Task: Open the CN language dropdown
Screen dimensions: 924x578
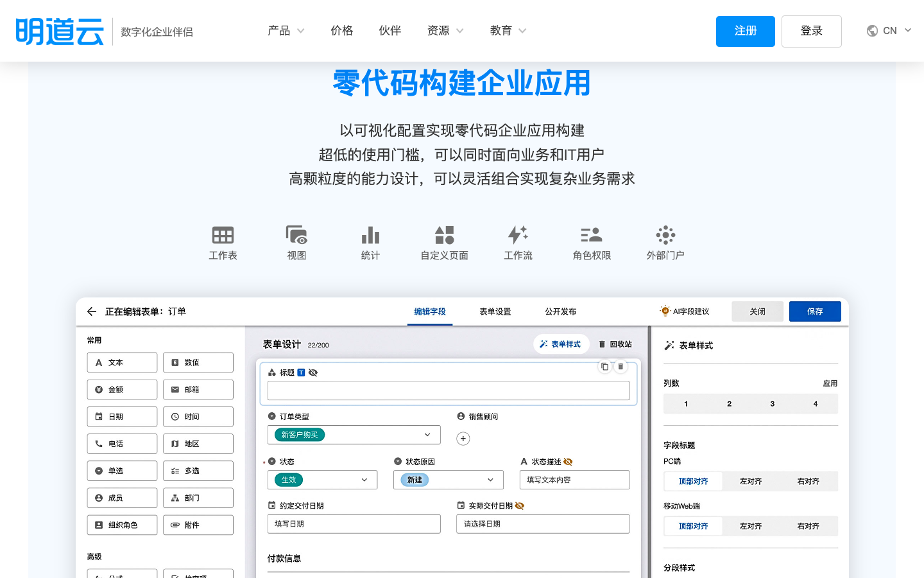Action: click(889, 30)
